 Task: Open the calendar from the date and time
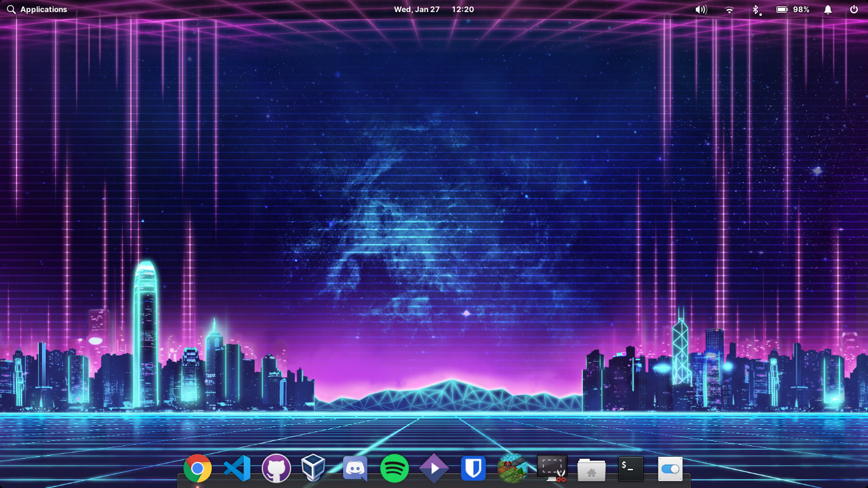click(x=434, y=10)
